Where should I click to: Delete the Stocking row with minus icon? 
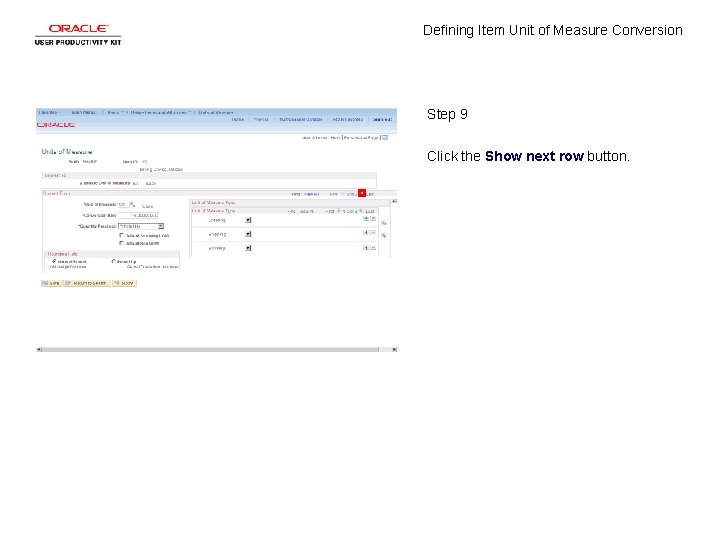[x=373, y=248]
